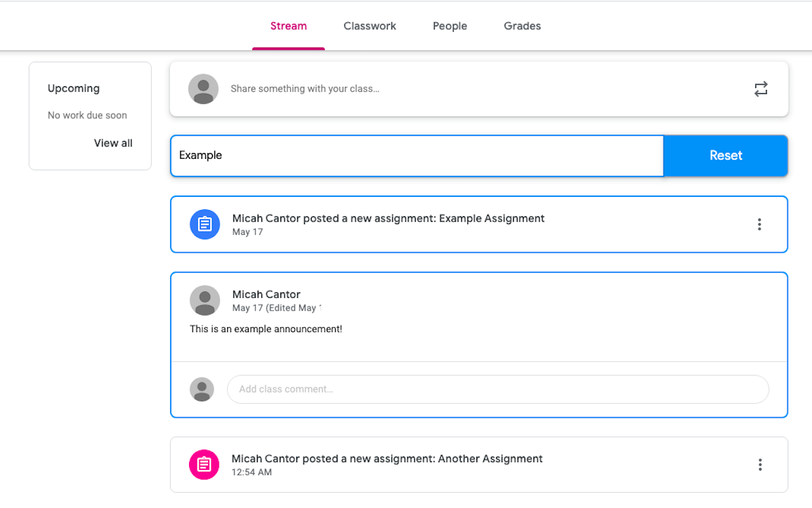Focus the Example search field

coord(417,156)
